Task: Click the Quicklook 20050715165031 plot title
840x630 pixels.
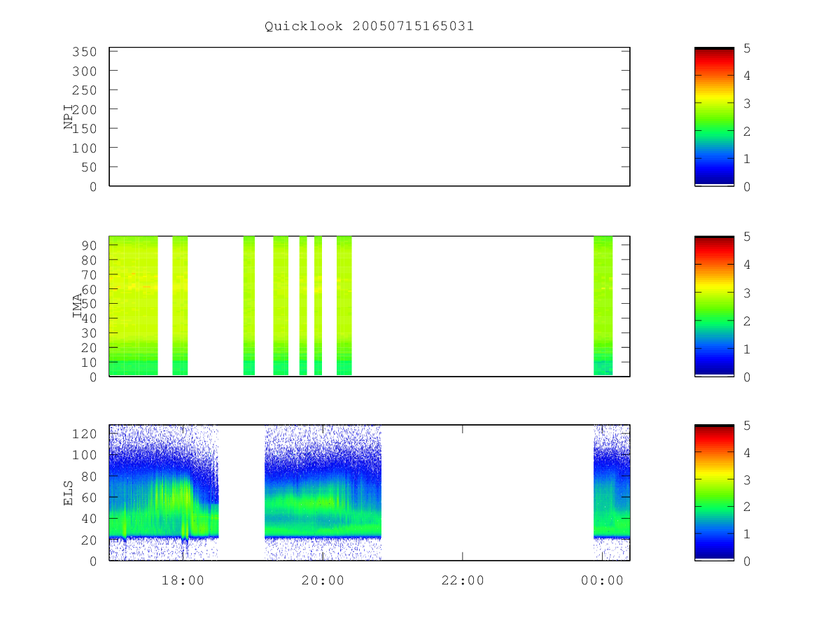Action: 369,27
